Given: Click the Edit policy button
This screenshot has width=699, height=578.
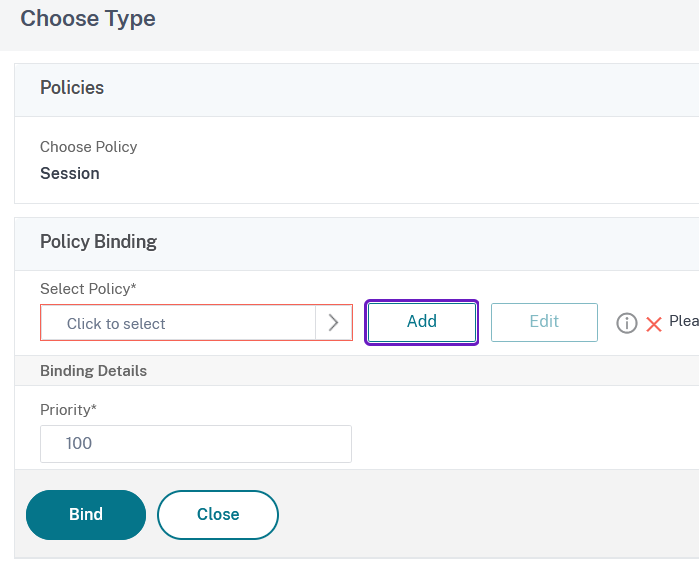Looking at the screenshot, I should (544, 322).
